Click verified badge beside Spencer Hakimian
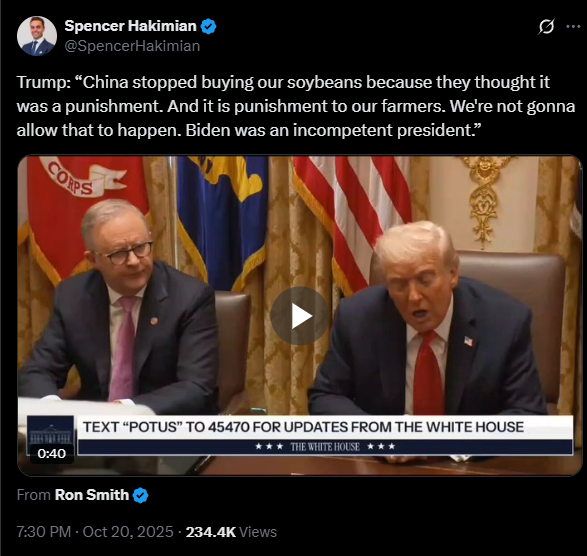The width and height of the screenshot is (587, 556). [x=209, y=27]
